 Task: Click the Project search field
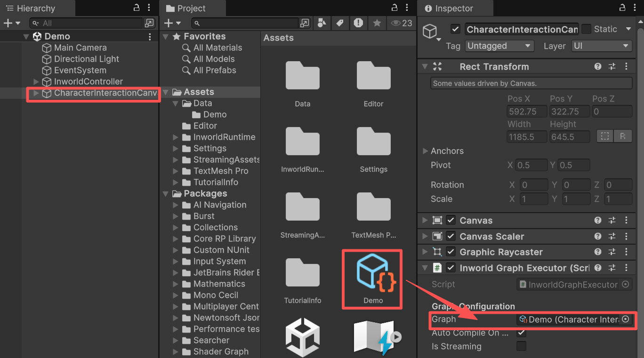[x=245, y=23]
